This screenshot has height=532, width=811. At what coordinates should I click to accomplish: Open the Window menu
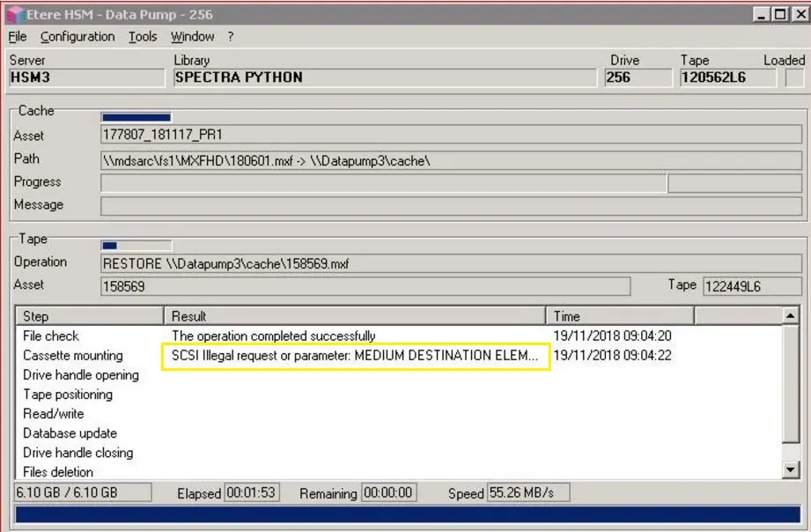(x=192, y=37)
